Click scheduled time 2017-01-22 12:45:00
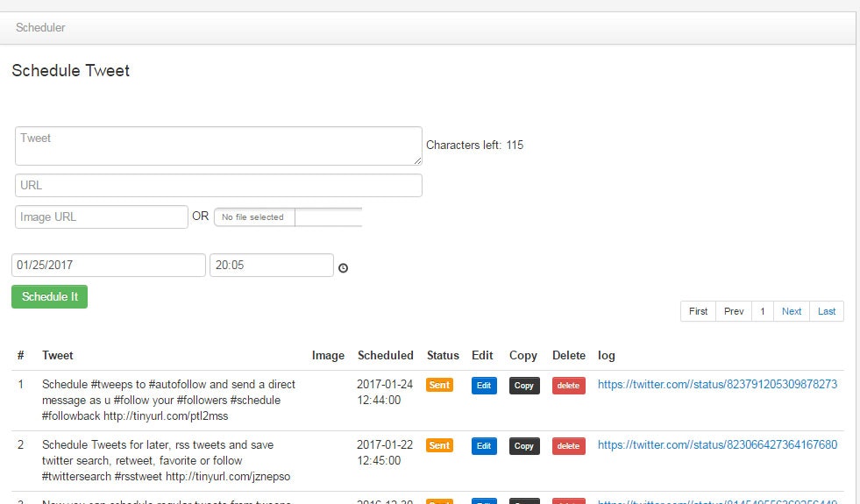The width and height of the screenshot is (860, 504). coord(385,452)
